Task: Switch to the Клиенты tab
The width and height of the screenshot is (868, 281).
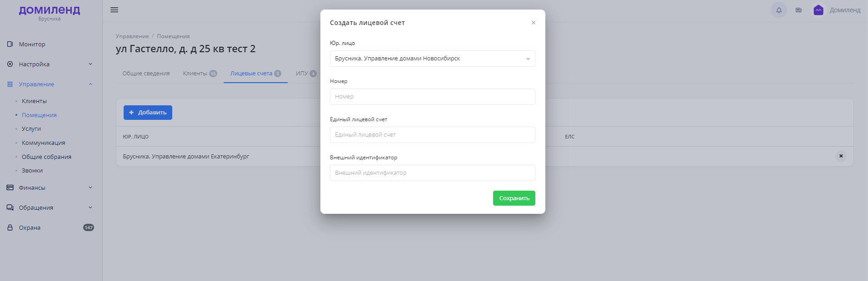Action: click(x=195, y=74)
